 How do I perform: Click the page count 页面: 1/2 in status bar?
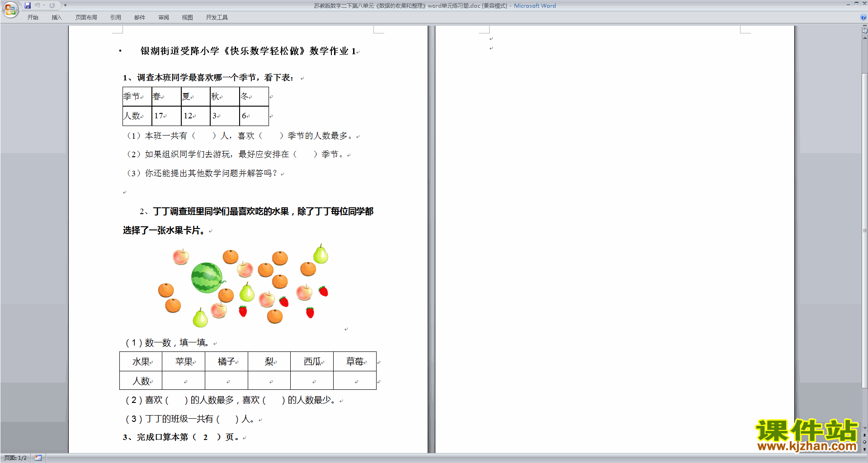point(15,458)
